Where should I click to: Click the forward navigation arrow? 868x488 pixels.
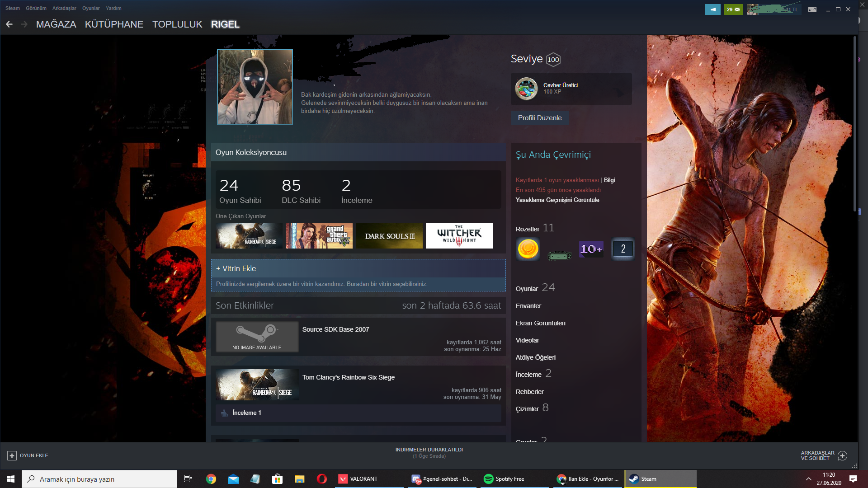click(x=24, y=24)
